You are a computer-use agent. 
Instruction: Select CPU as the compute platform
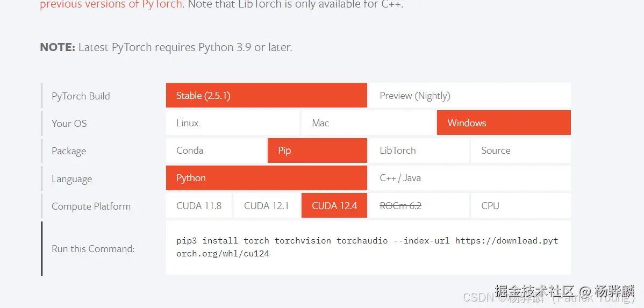[x=520, y=206]
